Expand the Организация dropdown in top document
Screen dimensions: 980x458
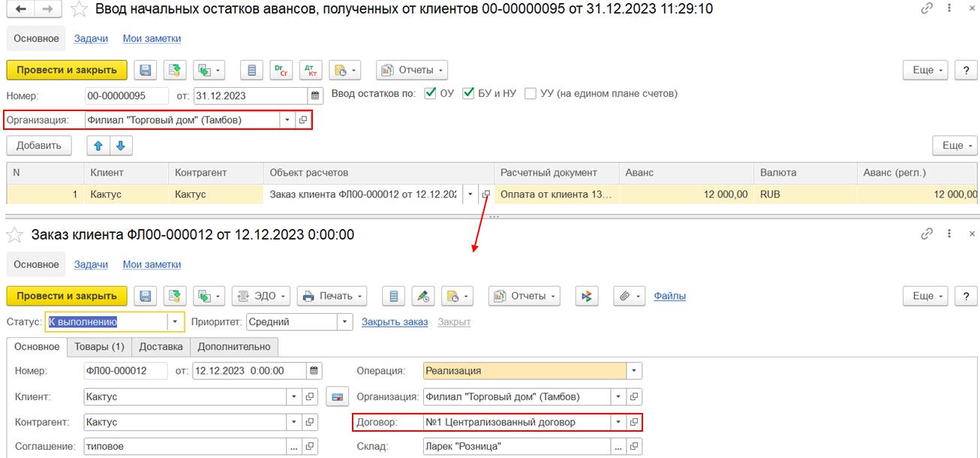click(x=287, y=119)
